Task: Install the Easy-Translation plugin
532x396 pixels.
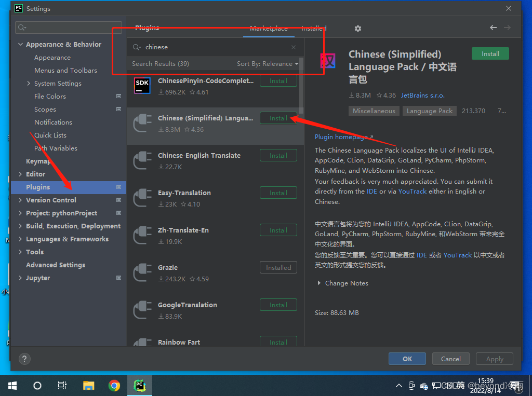Action: [278, 193]
